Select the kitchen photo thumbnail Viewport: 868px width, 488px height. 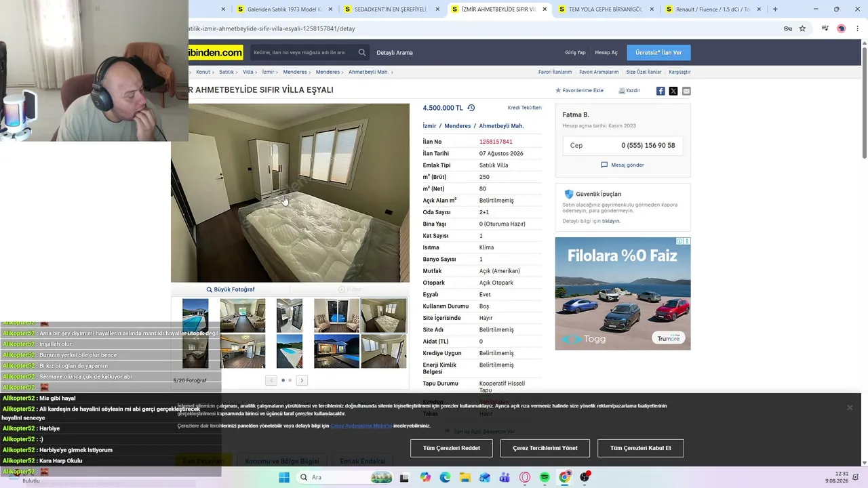(x=243, y=351)
